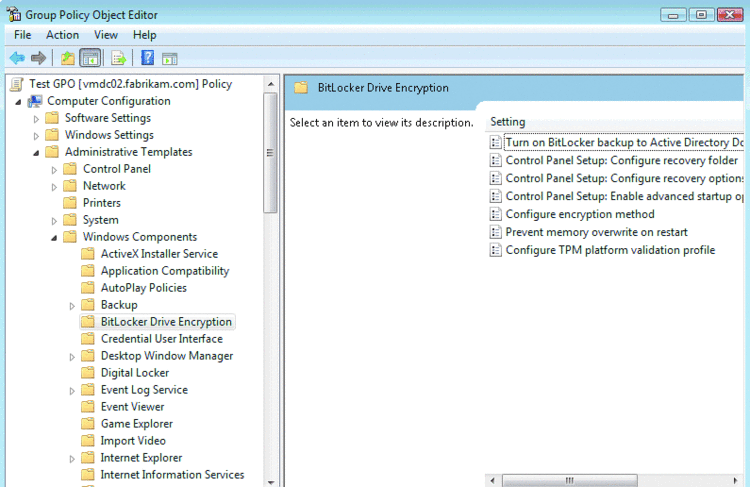
Task: Select Control Panel Setup: Configure recovery folder
Action: tap(621, 161)
